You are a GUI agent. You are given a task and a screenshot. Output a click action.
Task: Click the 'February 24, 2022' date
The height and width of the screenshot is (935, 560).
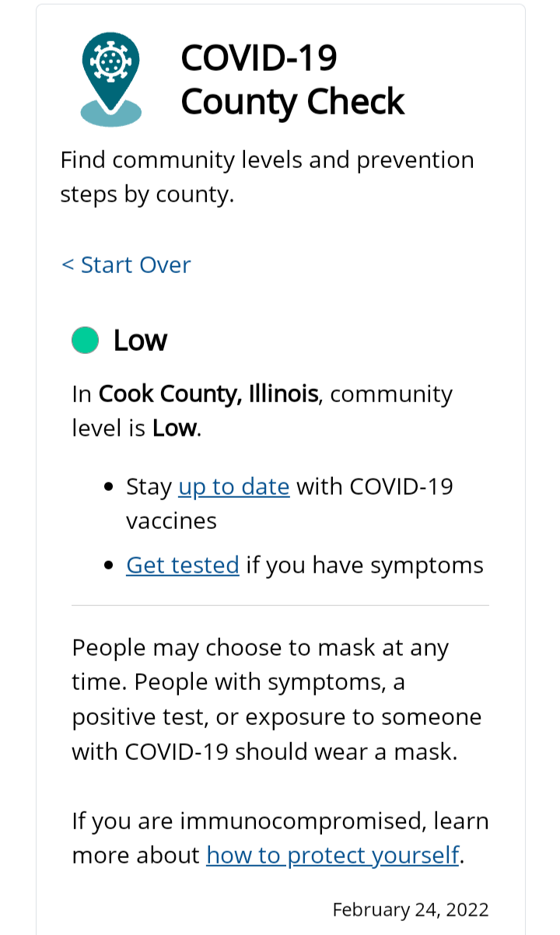pyautogui.click(x=411, y=909)
